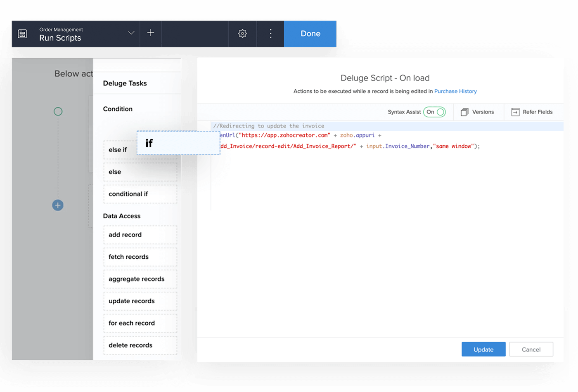Click the 'Order Management' app label
Image resolution: width=578 pixels, height=392 pixels.
click(61, 30)
